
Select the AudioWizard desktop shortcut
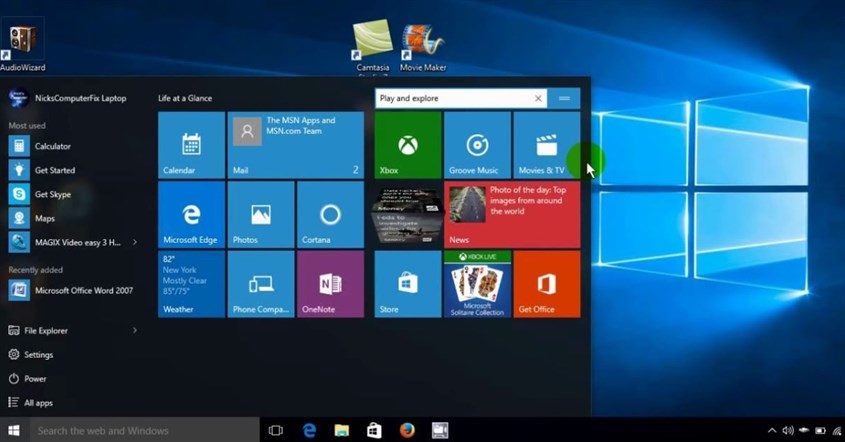pyautogui.click(x=23, y=46)
